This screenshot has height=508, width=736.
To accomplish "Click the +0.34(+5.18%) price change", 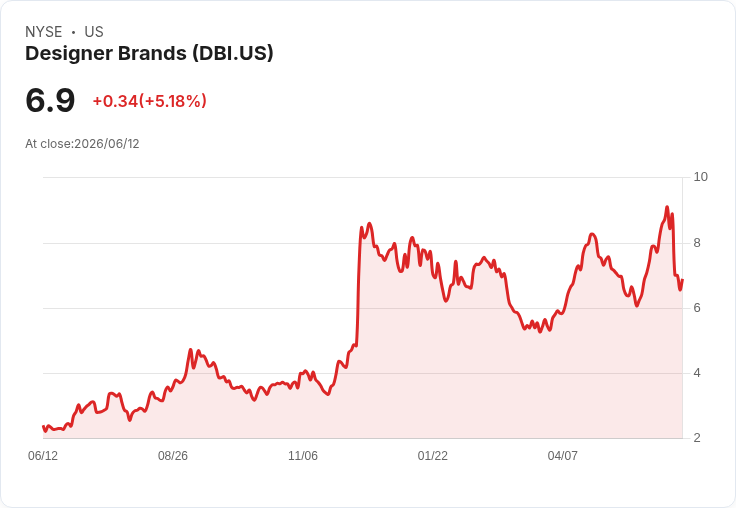I will [x=150, y=101].
